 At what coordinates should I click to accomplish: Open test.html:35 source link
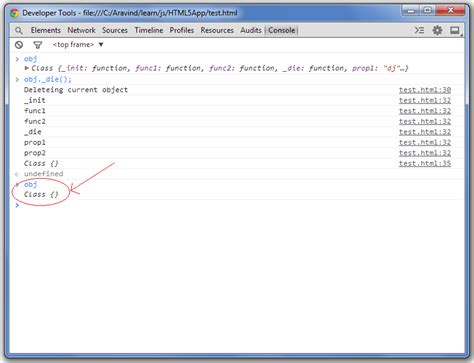[425, 164]
